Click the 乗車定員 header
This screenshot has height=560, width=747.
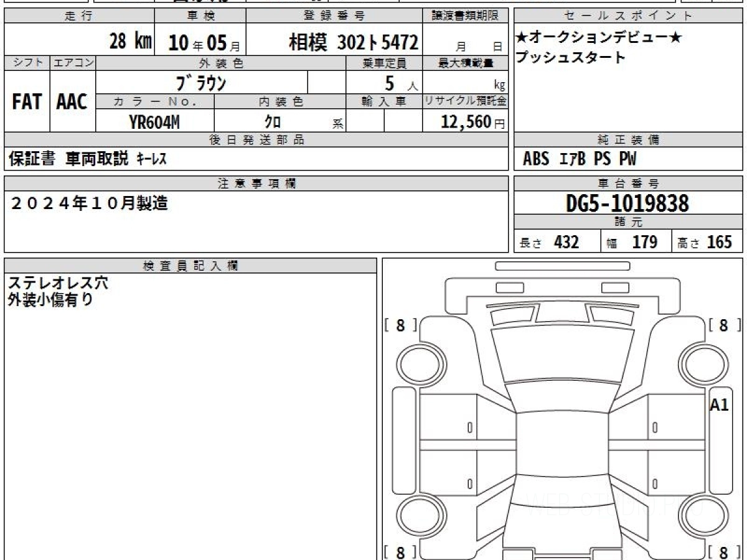click(x=384, y=63)
